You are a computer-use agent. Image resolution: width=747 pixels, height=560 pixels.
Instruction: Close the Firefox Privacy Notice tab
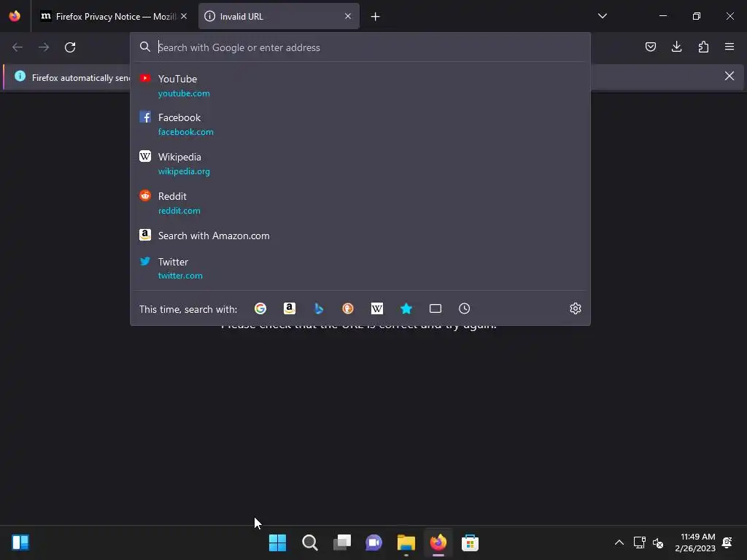click(x=183, y=16)
